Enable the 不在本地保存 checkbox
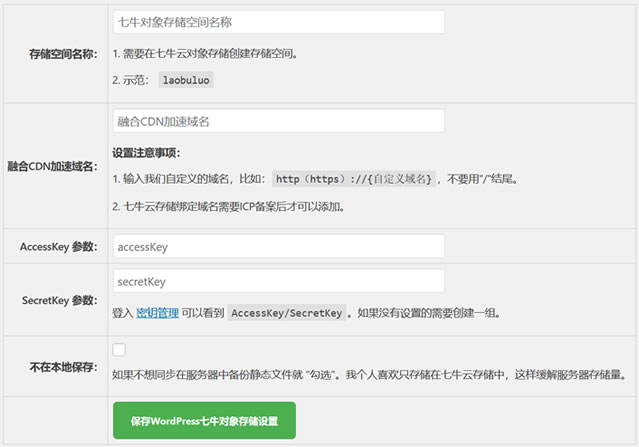Viewport: 639px width, 447px height. tap(119, 350)
